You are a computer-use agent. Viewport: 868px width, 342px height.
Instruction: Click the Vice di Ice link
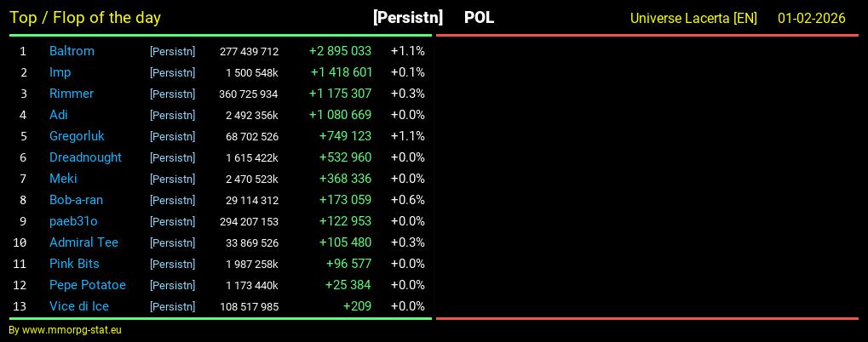(79, 306)
